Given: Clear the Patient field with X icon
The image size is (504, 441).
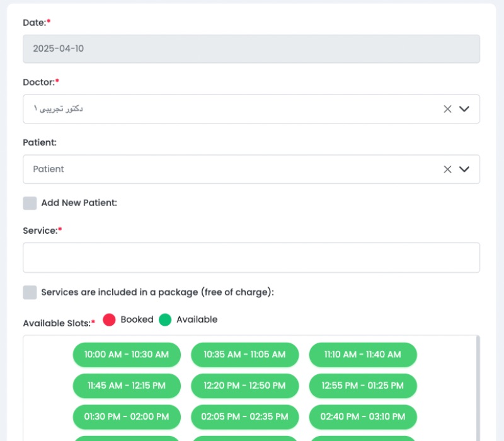Looking at the screenshot, I should pos(447,169).
